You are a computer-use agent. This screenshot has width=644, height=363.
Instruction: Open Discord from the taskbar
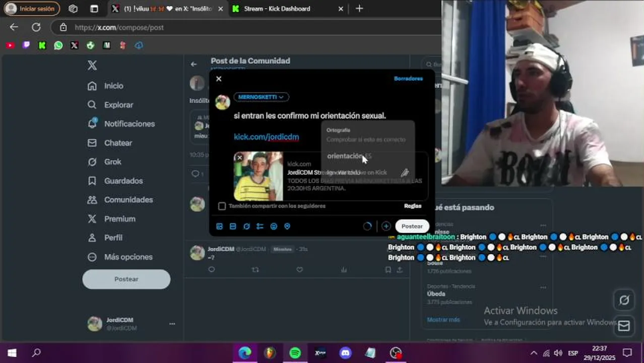[x=346, y=353]
